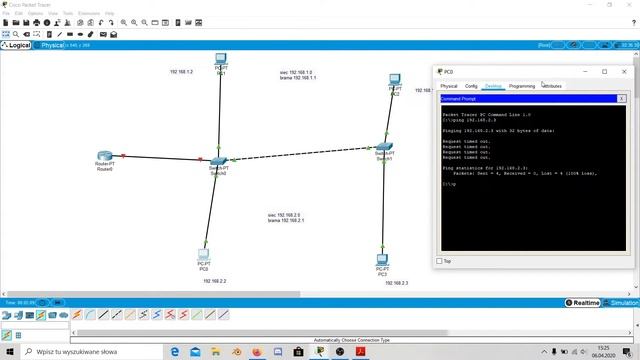The image size is (640, 360).
Task: Open the Physical tab in PC0 window
Action: click(x=449, y=86)
